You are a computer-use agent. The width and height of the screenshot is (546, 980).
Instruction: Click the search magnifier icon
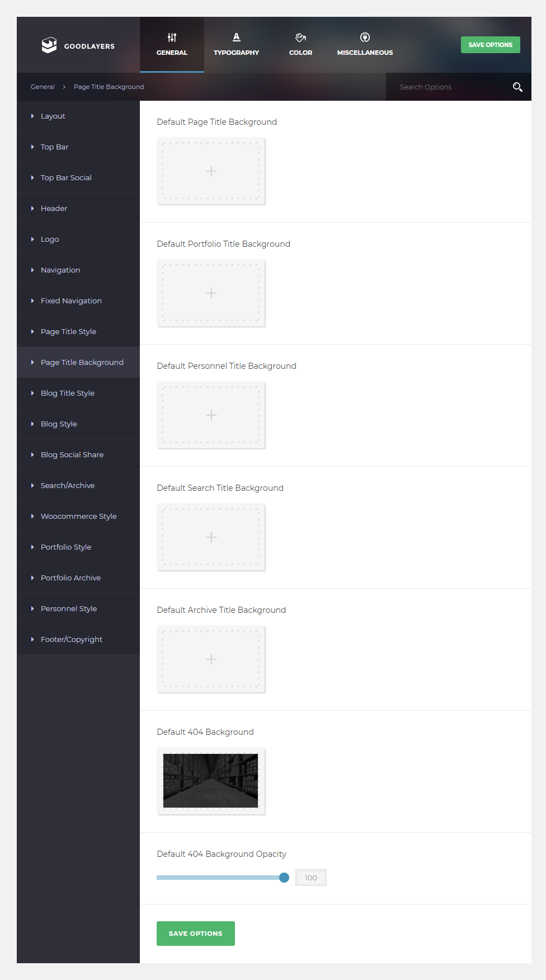[517, 87]
